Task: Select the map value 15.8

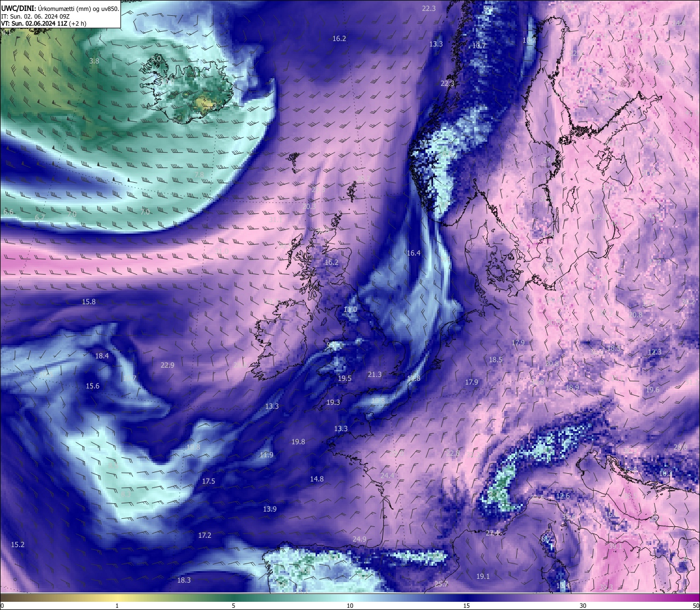Action: pyautogui.click(x=89, y=301)
